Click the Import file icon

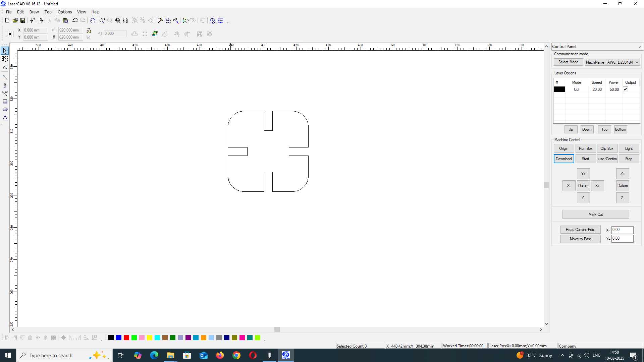[33, 20]
